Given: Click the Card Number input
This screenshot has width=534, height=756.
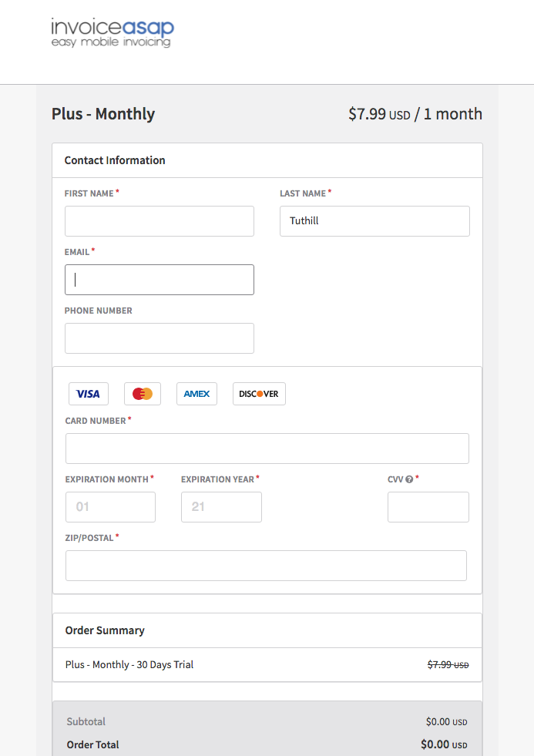Looking at the screenshot, I should pyautogui.click(x=267, y=449).
